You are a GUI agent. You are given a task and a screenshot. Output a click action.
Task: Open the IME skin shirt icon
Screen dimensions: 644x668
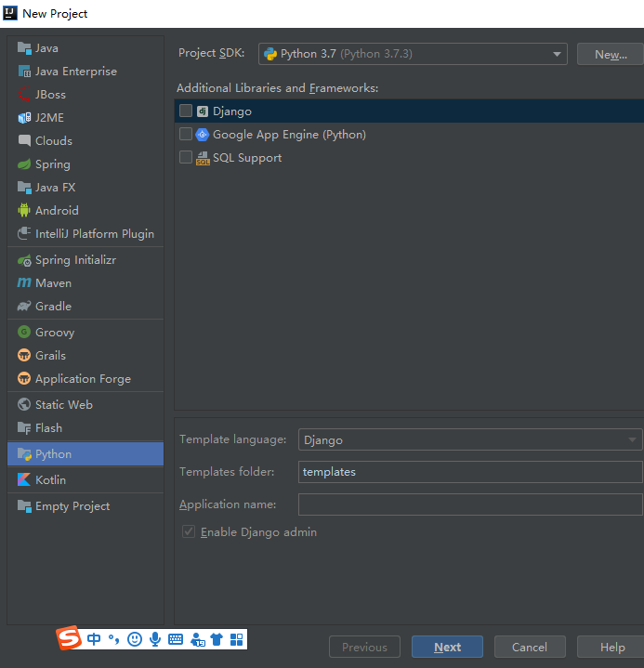tap(217, 639)
